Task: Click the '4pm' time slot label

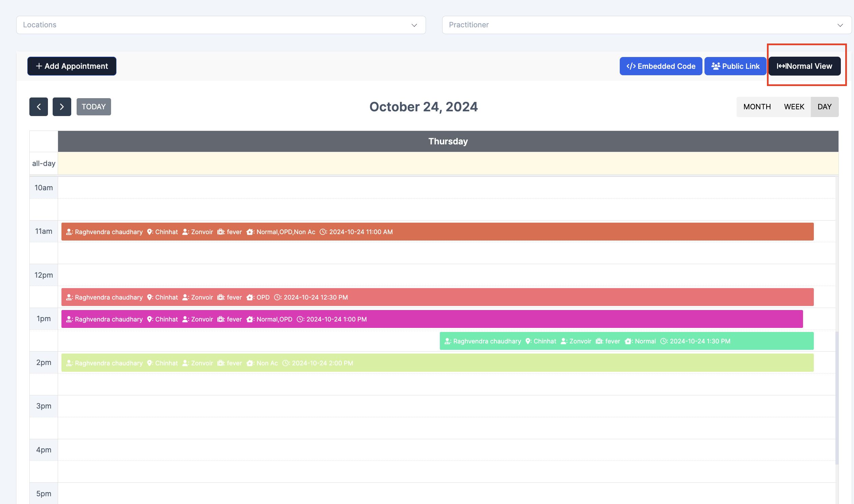Action: tap(44, 450)
